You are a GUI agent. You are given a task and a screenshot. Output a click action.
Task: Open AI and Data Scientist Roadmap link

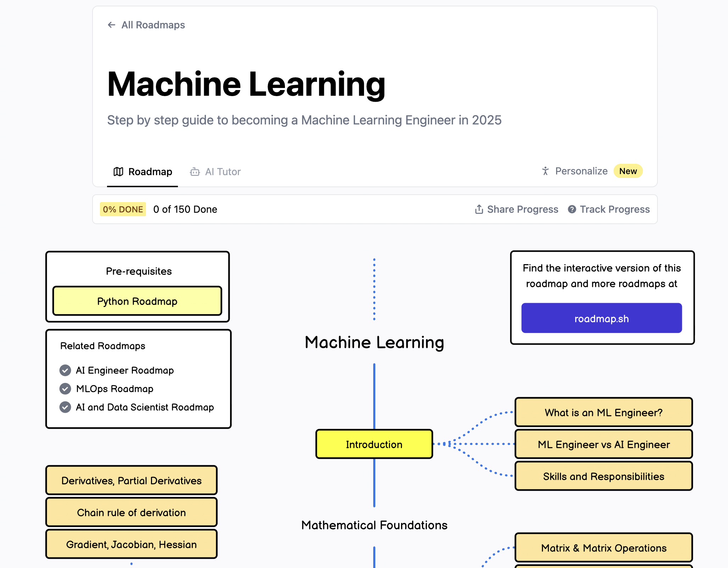[145, 407]
